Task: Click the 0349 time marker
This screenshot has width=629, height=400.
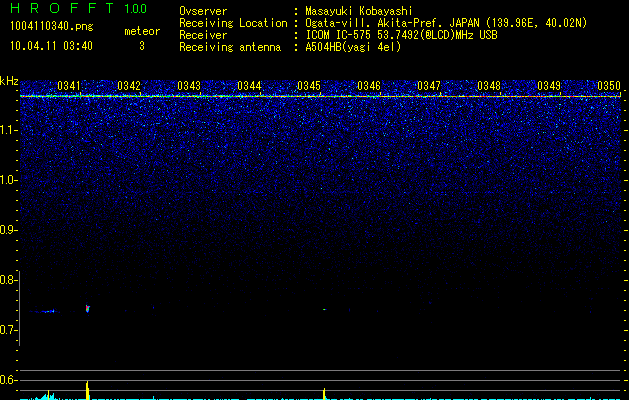Action: coord(549,86)
